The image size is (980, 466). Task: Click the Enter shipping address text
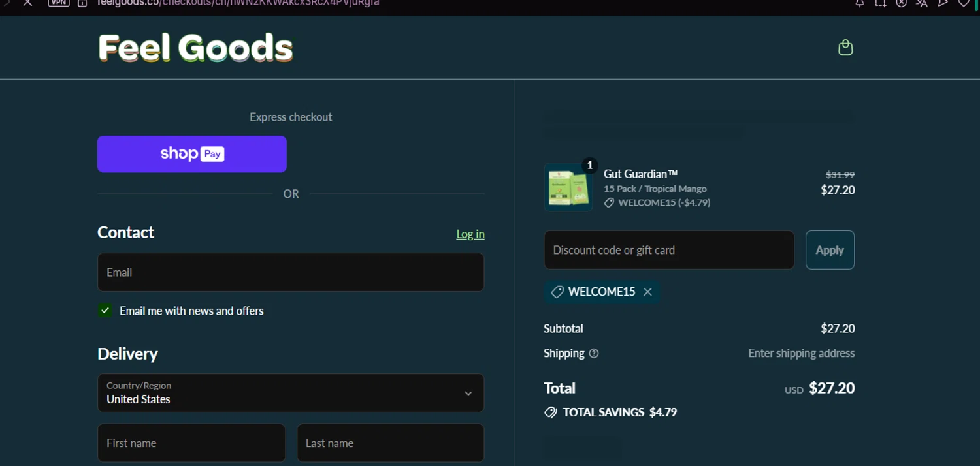coord(802,353)
